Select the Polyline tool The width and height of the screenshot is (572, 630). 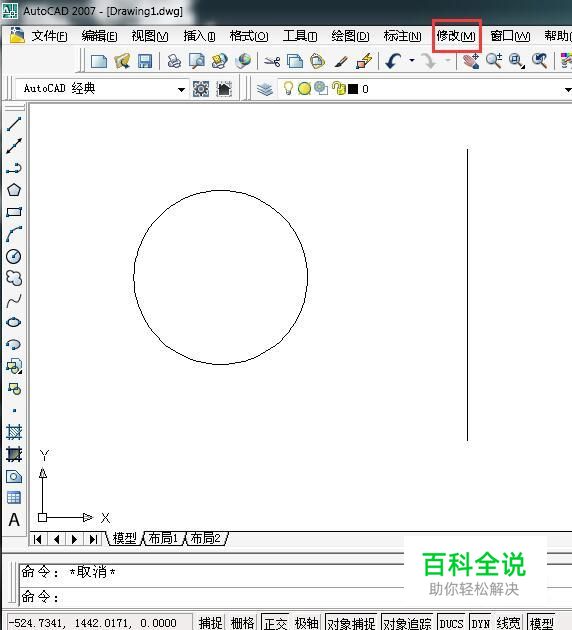[14, 168]
